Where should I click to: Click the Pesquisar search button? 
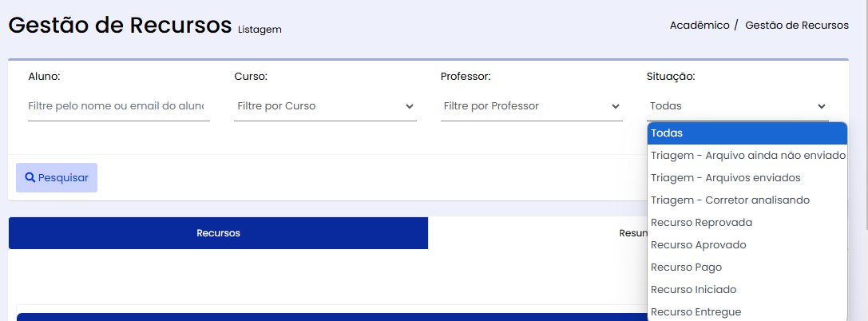pos(57,177)
